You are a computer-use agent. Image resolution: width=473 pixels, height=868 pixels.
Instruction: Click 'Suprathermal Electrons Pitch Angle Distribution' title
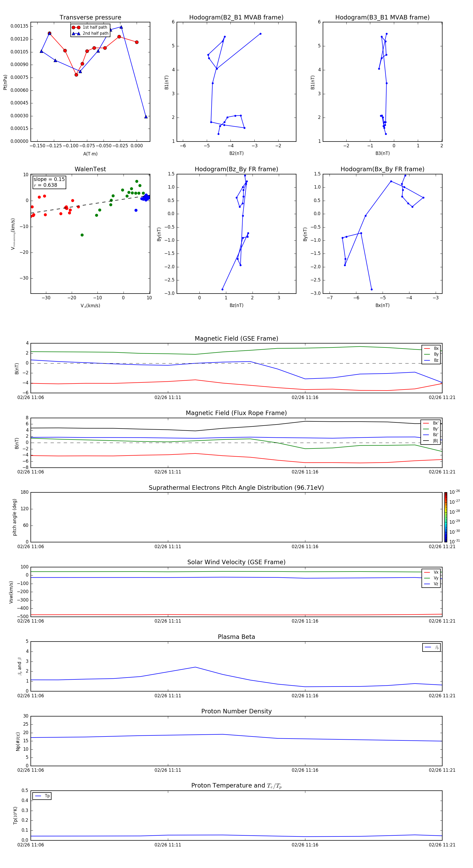click(x=236, y=488)
